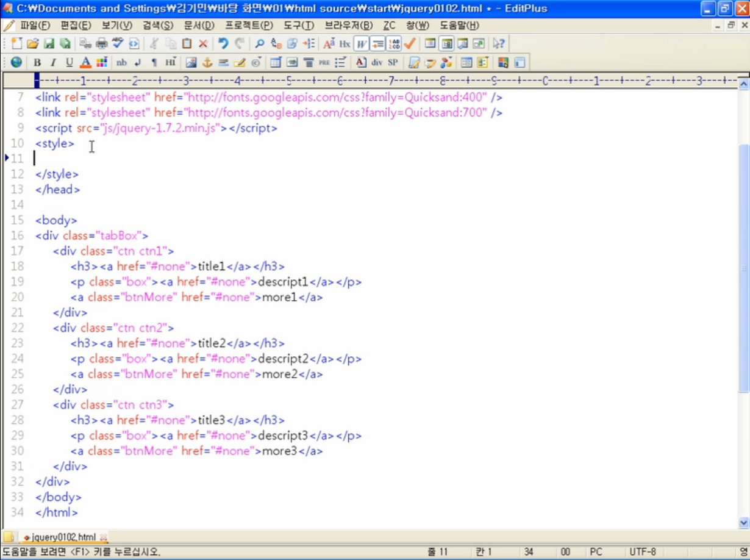Open heading dropdown on HI icon
This screenshot has width=750, height=560.
170,62
